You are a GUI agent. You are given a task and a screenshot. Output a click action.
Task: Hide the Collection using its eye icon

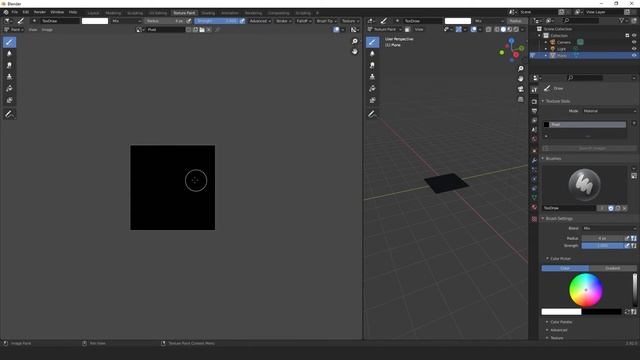pos(634,36)
